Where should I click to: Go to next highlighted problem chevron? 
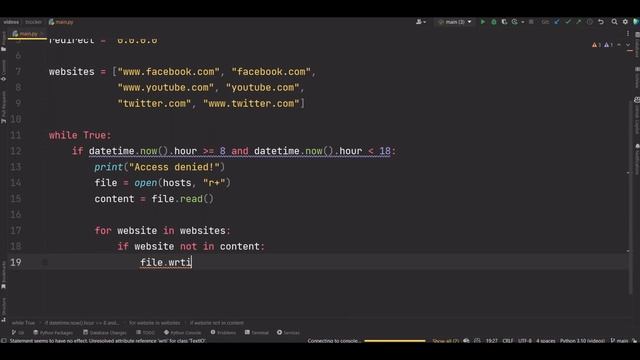(628, 45)
